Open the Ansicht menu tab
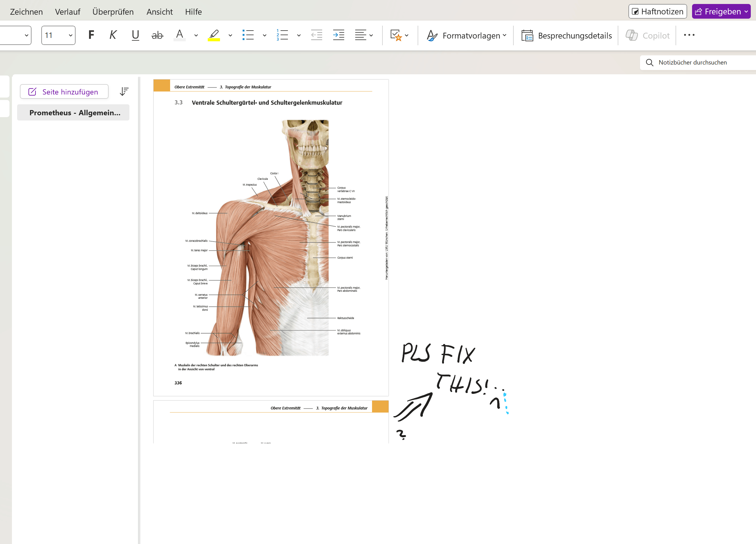This screenshot has height=544, width=756. 159,12
